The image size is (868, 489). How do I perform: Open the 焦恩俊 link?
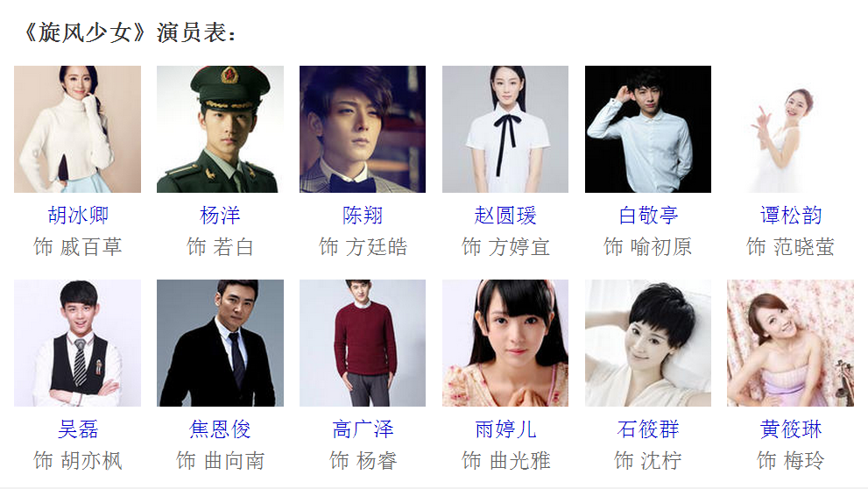(x=220, y=429)
